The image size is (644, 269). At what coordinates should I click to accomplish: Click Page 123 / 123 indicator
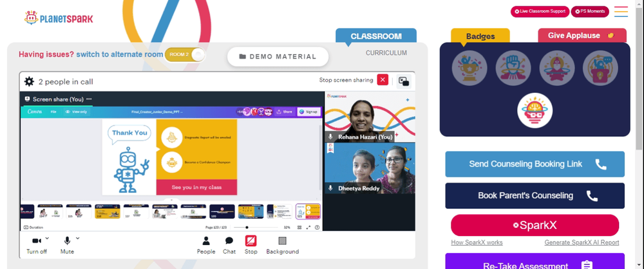pos(216,227)
